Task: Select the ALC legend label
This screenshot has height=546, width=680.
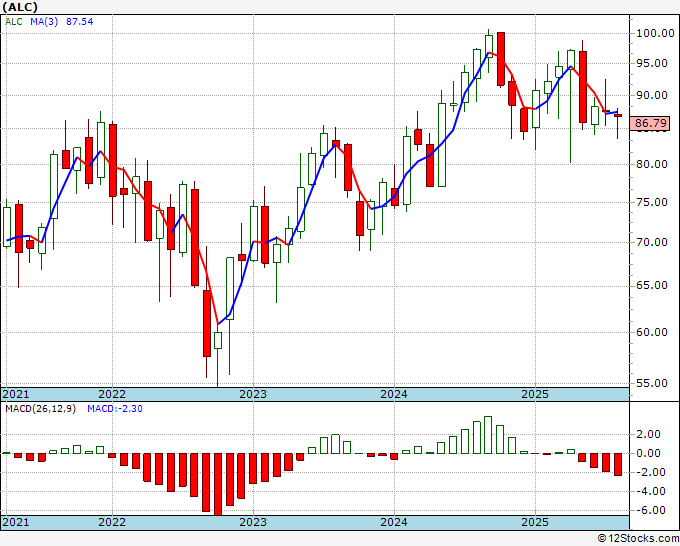Action: 13,22
